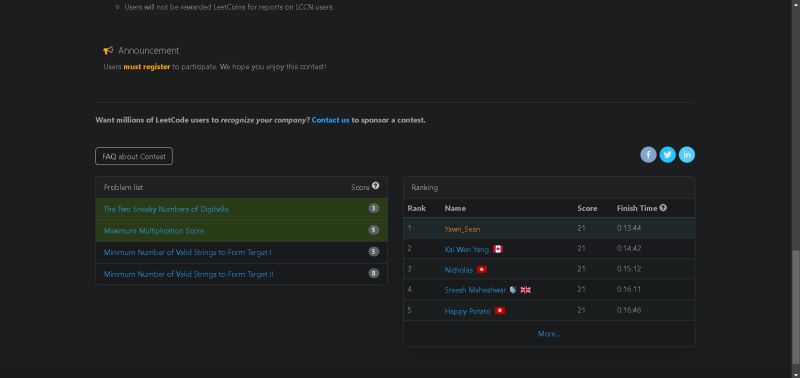
Task: View Yawn_Sean's profile
Action: [x=462, y=229]
